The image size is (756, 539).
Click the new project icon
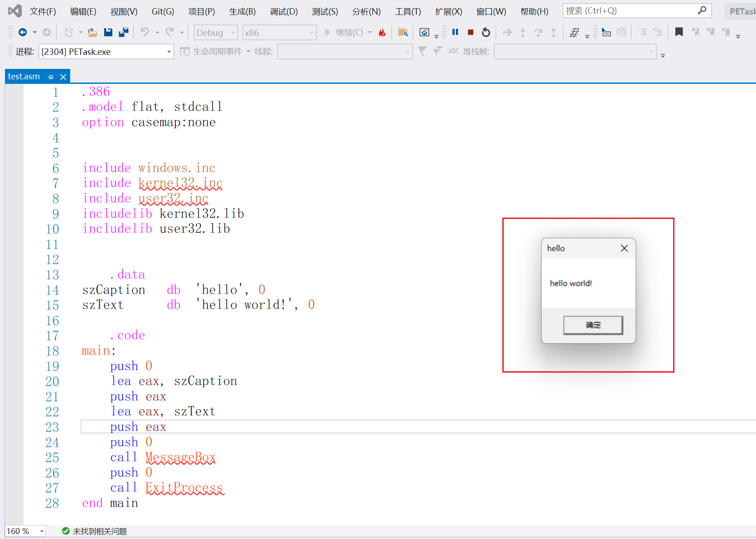click(x=68, y=32)
